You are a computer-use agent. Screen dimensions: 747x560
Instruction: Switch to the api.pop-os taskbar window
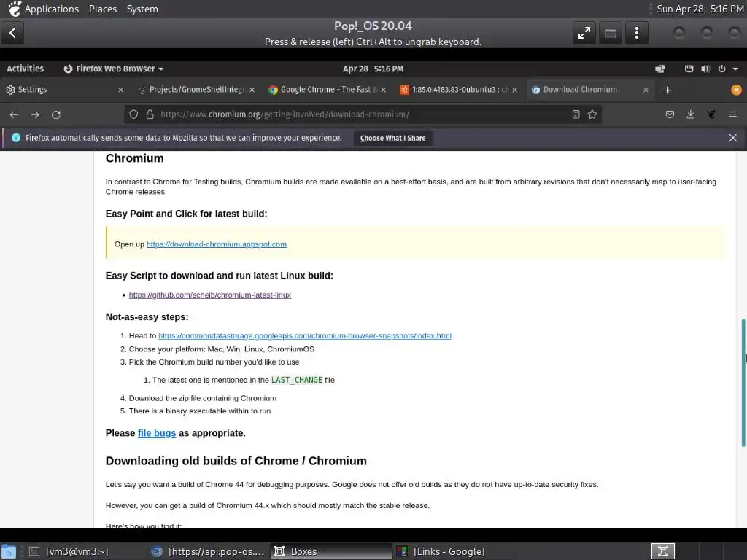208,551
